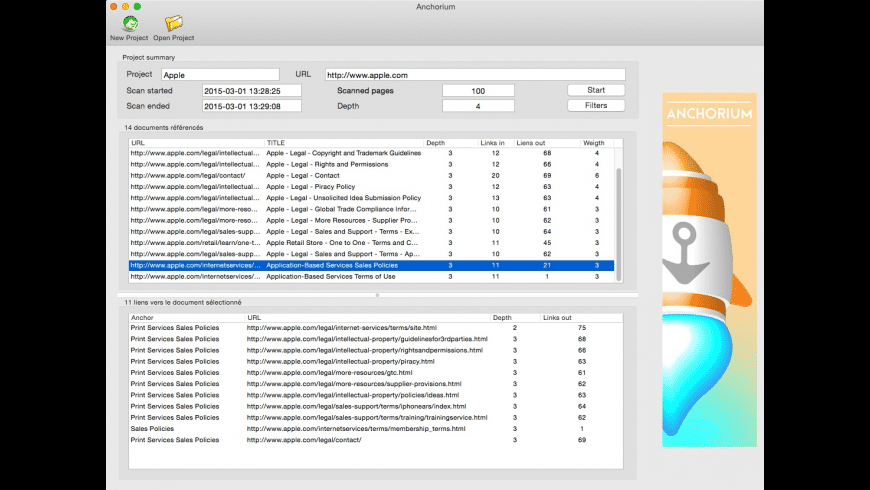Select link row with policies/ideas.html URL
This screenshot has height=490, width=870.
pos(376,395)
